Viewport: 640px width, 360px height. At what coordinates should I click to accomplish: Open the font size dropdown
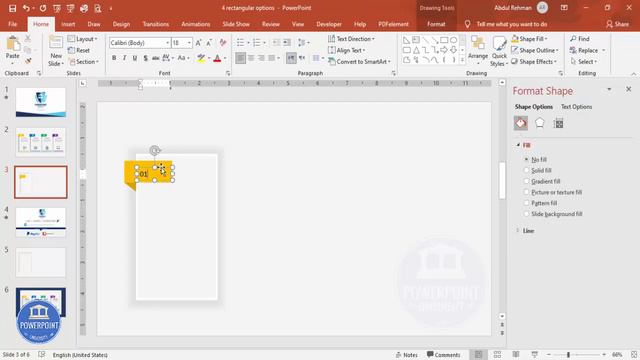[x=189, y=43]
